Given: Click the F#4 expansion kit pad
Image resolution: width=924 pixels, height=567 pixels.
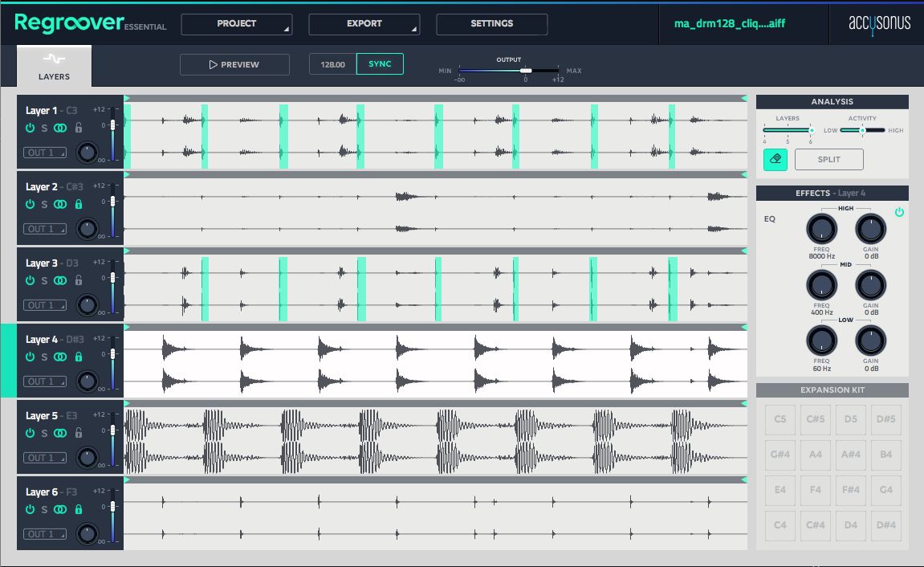Looking at the screenshot, I should [x=851, y=490].
